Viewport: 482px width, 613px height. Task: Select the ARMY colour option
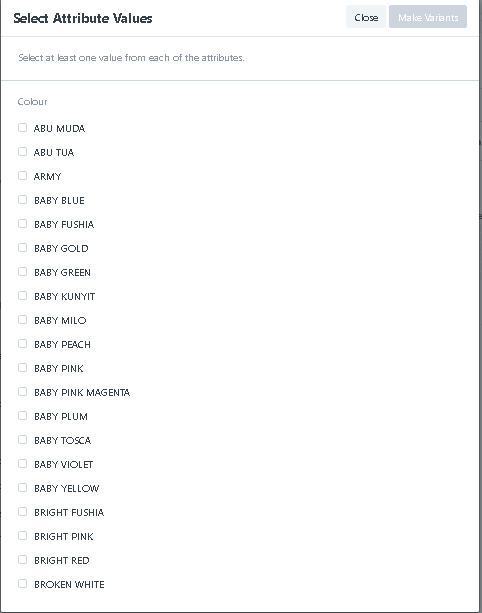click(22, 176)
